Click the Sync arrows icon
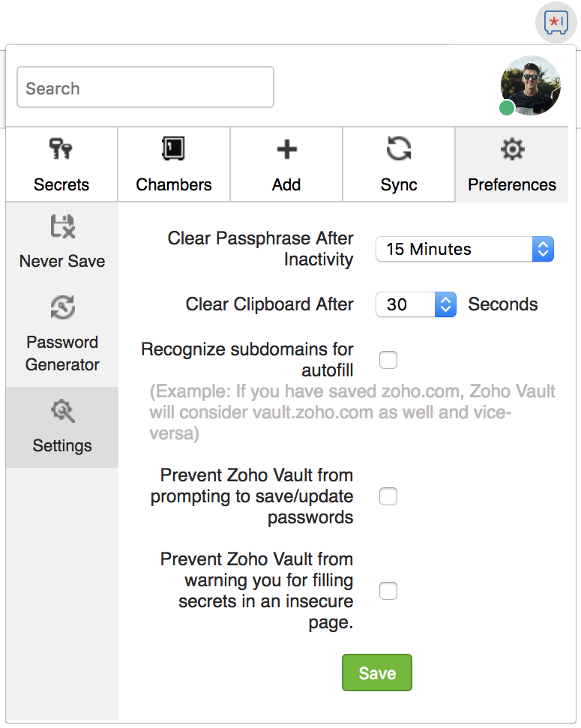The image size is (581, 728). tap(399, 150)
